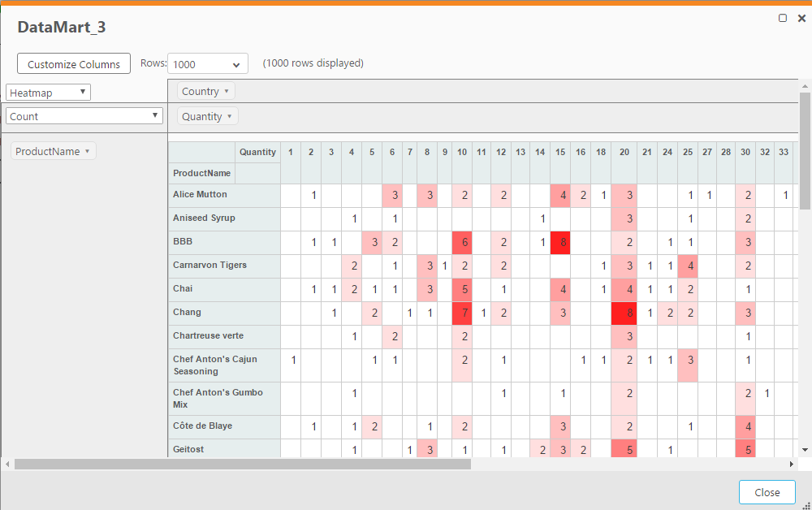
Task: Select the Chai row header
Action: pos(224,289)
